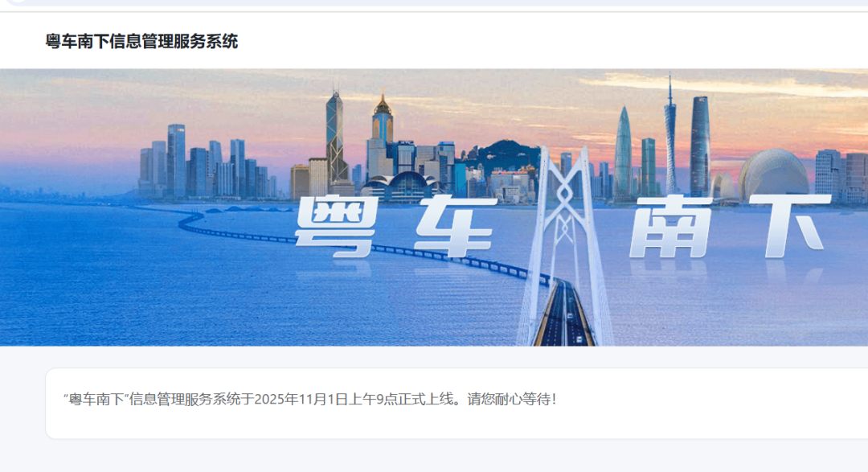Image resolution: width=868 pixels, height=472 pixels.
Task: Click the white bridge tower in banner
Action: (x=564, y=244)
